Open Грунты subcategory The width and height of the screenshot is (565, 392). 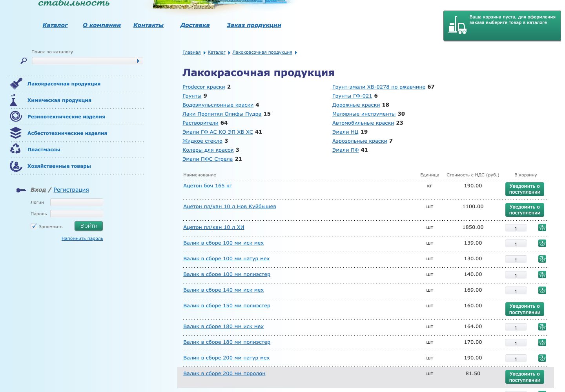click(x=192, y=96)
